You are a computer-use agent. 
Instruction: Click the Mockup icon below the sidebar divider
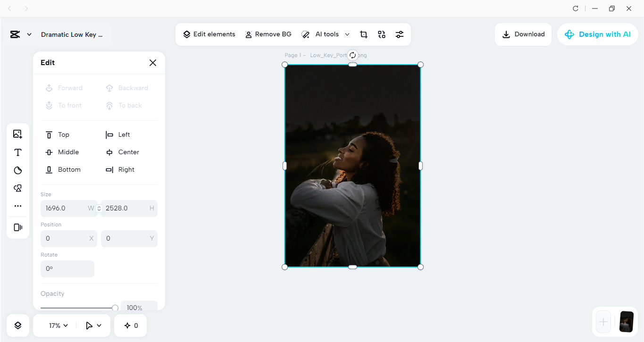point(17,227)
